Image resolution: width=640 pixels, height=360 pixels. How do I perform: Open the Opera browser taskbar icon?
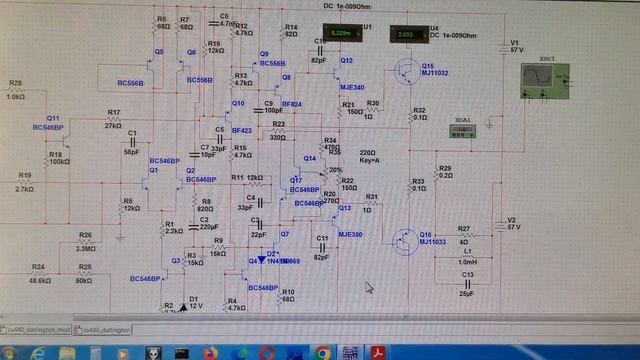coord(267,353)
